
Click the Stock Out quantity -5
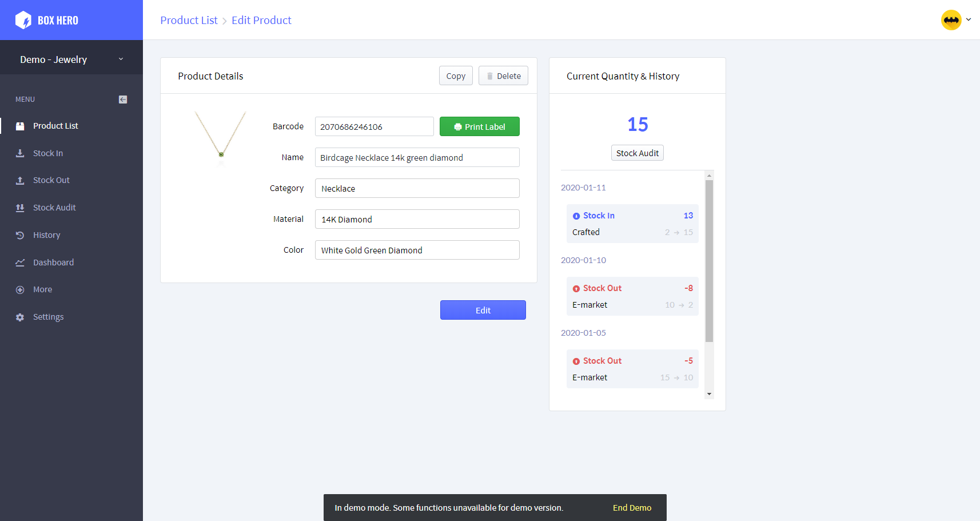point(688,361)
